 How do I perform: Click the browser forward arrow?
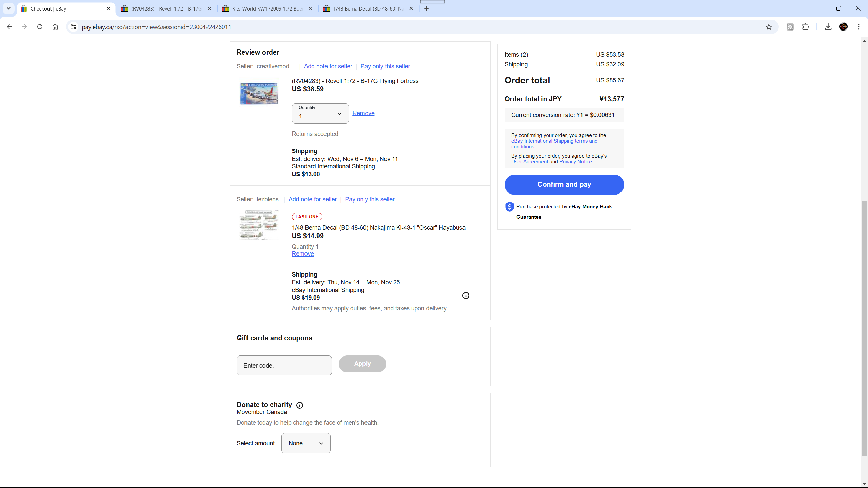(24, 27)
